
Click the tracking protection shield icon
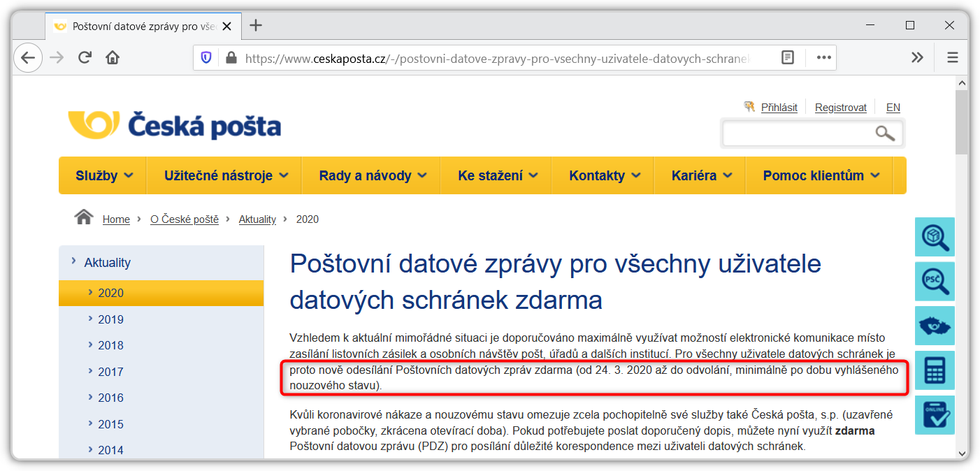click(x=206, y=57)
